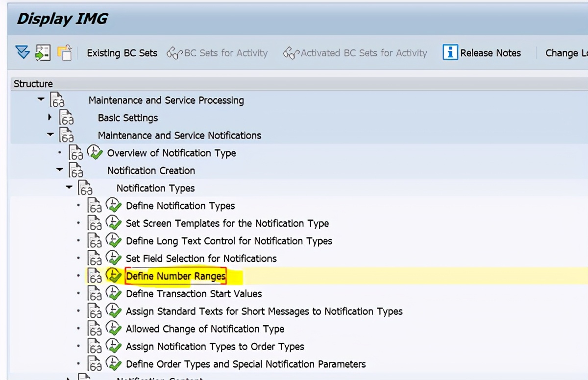Click BC Sets for Activity button
This screenshot has height=380, width=588.
coord(218,53)
